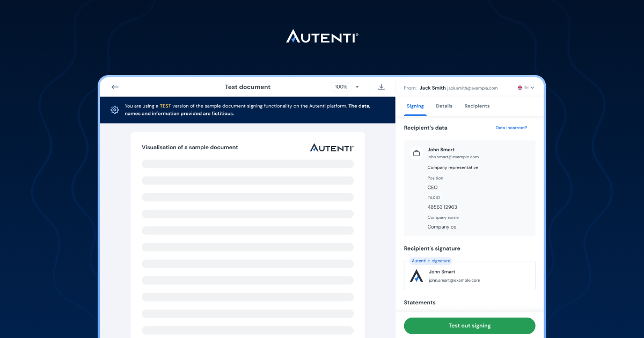Viewport: 644px width, 338px height.
Task: Open the 100% zoom level dropdown
Action: 347,87
